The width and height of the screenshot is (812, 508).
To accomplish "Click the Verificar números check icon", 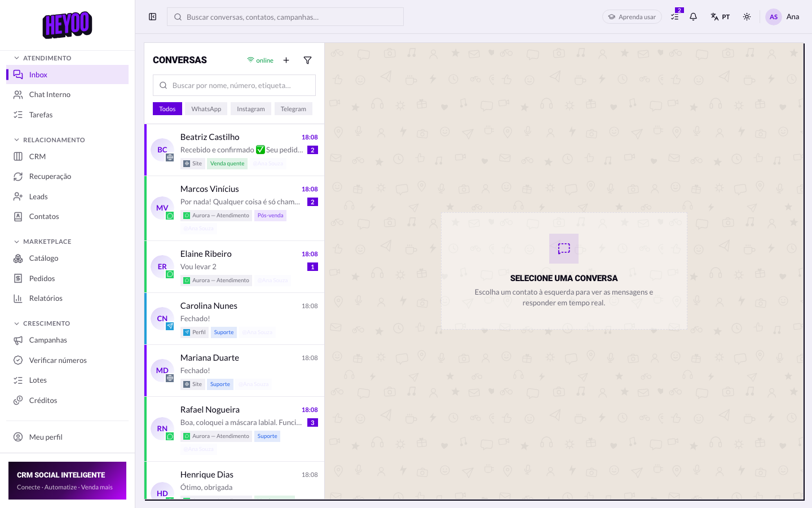I will tap(18, 360).
